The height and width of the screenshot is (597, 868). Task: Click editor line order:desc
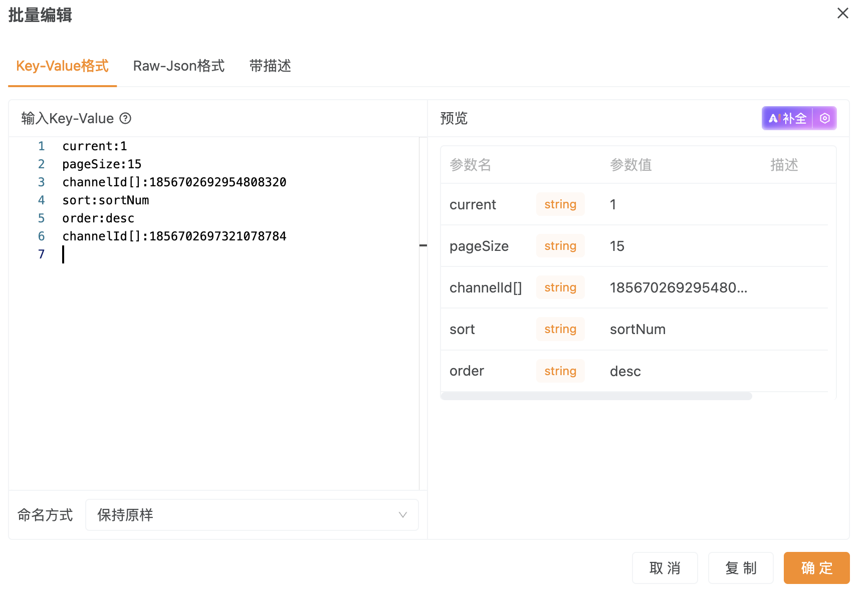(x=98, y=218)
